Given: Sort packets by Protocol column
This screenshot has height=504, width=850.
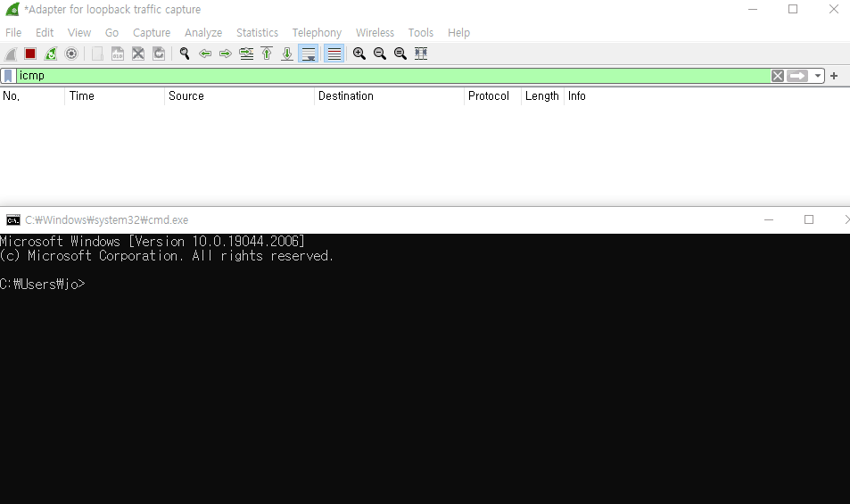Looking at the screenshot, I should (492, 96).
